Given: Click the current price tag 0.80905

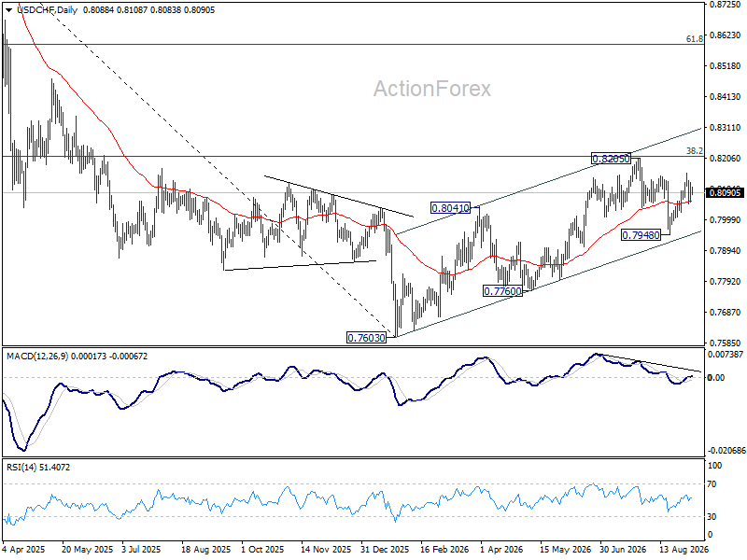Looking at the screenshot, I should pyautogui.click(x=726, y=192).
